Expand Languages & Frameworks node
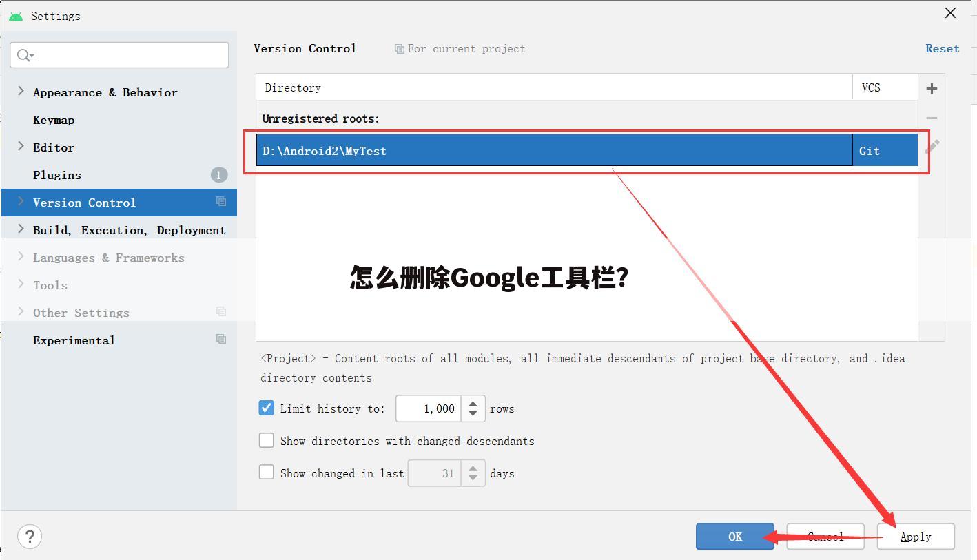This screenshot has width=977, height=560. (21, 256)
